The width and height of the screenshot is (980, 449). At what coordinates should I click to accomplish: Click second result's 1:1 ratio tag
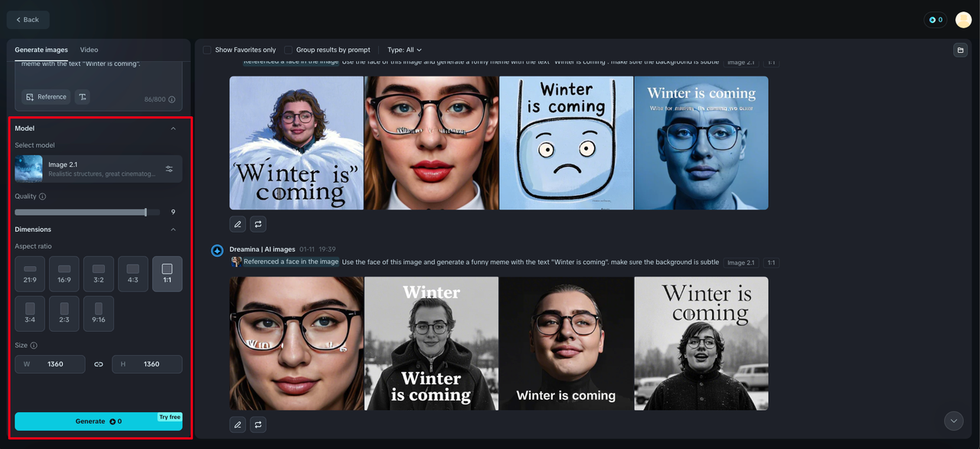pyautogui.click(x=771, y=262)
